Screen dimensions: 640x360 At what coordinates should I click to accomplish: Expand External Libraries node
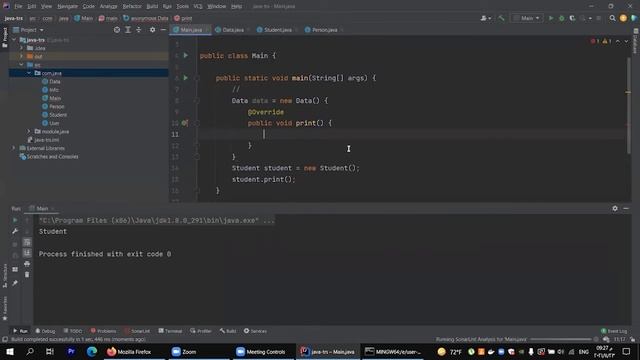coord(14,148)
